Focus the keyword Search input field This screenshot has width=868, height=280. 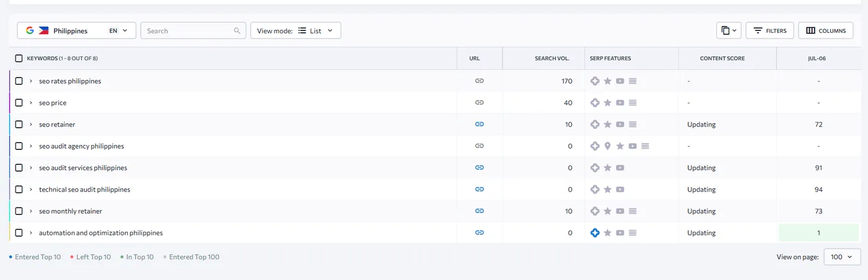193,30
